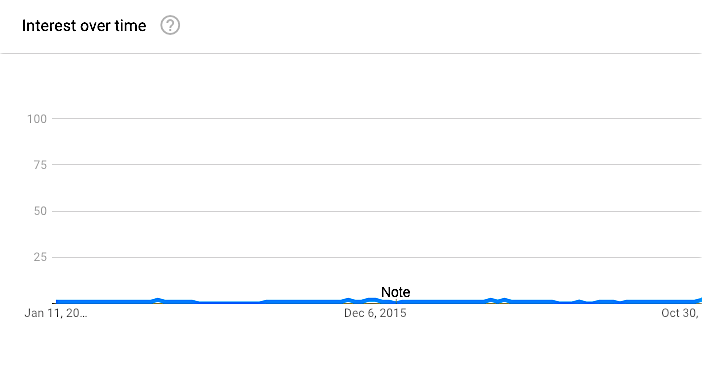Click the 75 horizontal gridline
The image size is (702, 389).
pos(376,165)
